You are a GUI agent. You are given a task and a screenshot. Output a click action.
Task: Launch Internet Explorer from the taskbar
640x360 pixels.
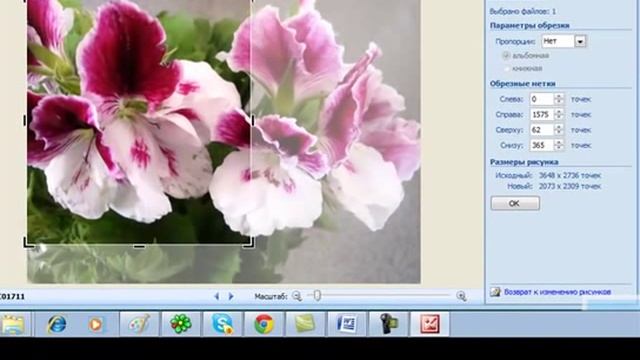56,324
